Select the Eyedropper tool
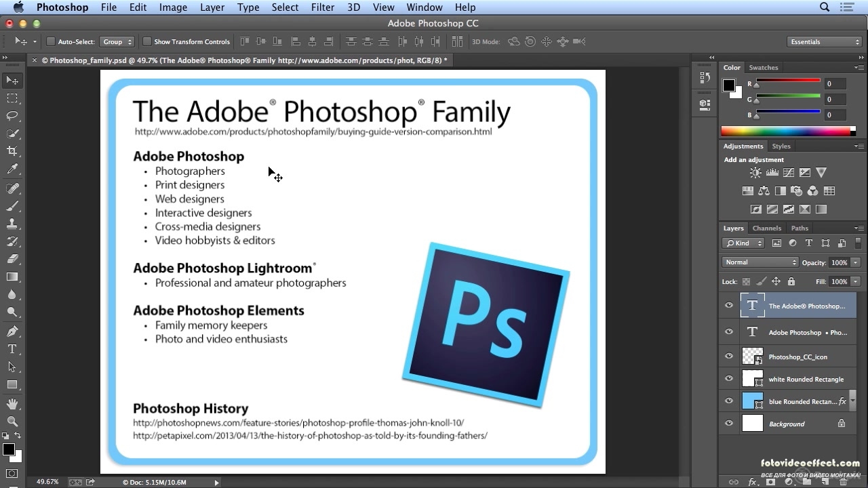 [12, 169]
